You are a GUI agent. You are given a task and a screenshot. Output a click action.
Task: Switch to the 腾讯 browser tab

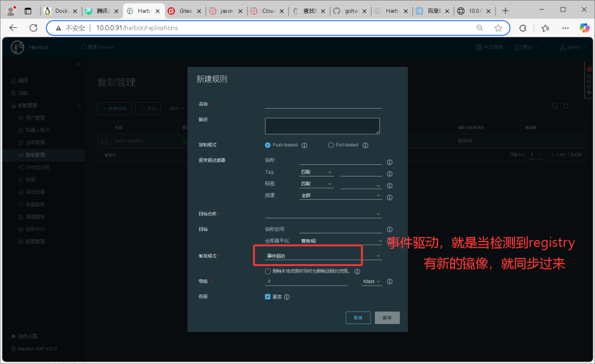click(103, 11)
